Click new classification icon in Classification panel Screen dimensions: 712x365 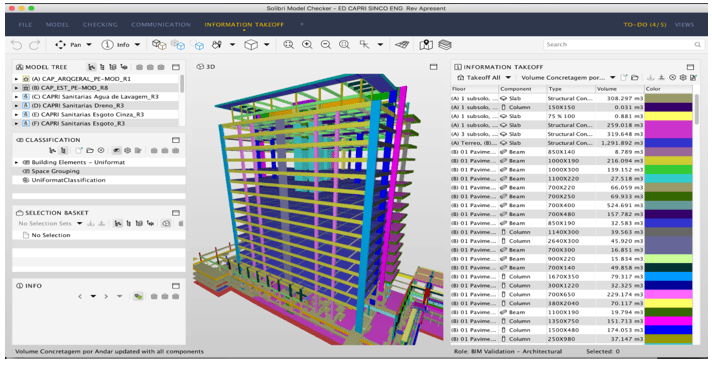[x=79, y=151]
